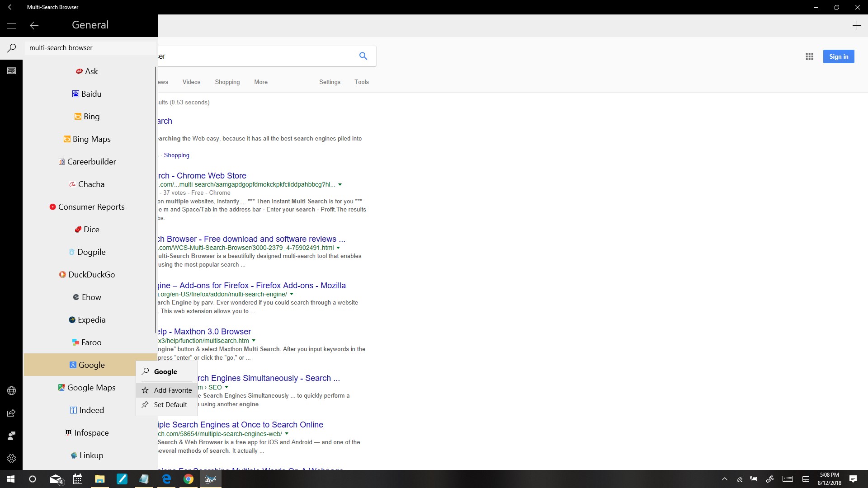
Task: Click the multi-search browser query field
Action: 90,48
